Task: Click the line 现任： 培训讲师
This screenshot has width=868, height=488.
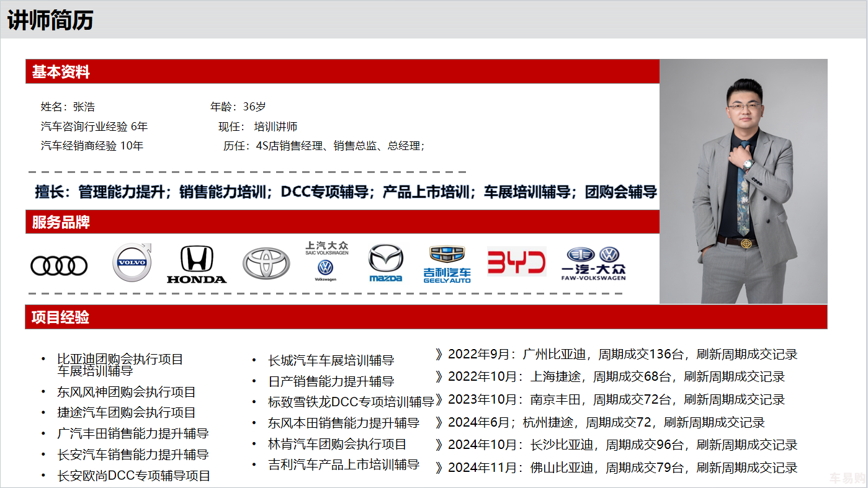Action: coord(258,126)
